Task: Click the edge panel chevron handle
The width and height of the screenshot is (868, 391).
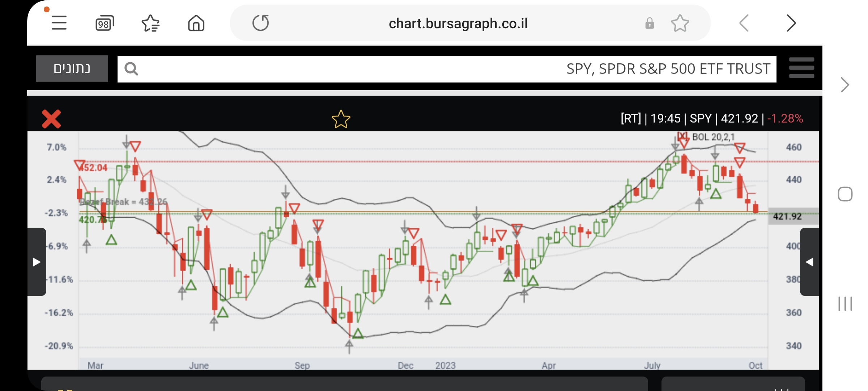Action: click(845, 85)
